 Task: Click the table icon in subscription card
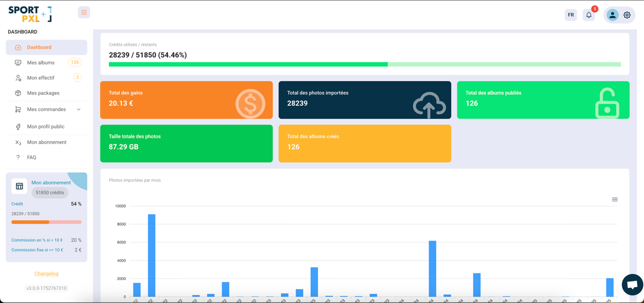(19, 186)
